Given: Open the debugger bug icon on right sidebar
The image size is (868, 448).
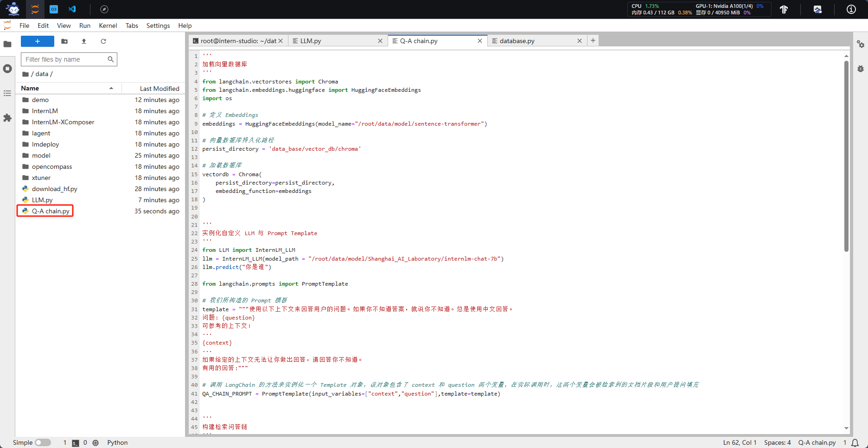Looking at the screenshot, I should (x=861, y=69).
